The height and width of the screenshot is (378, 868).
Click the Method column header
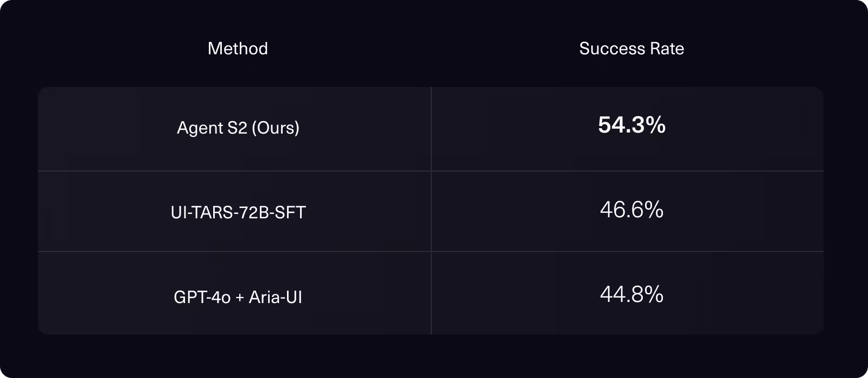click(x=238, y=48)
